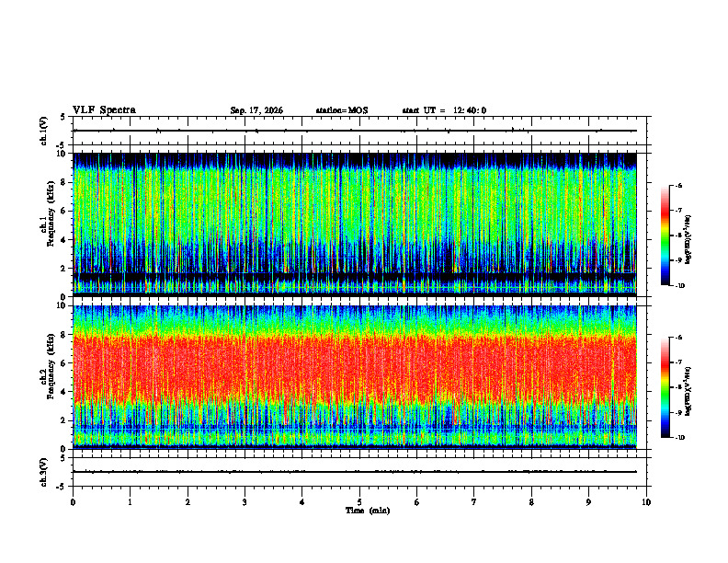
Task: Click the 9 minute tick on time axis
Action: pos(588,502)
